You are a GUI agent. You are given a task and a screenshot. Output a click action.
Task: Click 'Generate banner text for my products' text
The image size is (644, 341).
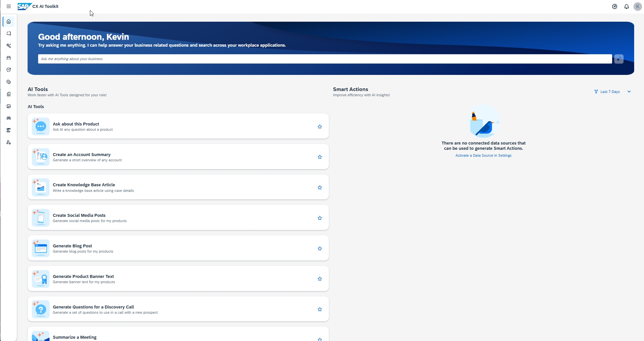[x=84, y=282]
